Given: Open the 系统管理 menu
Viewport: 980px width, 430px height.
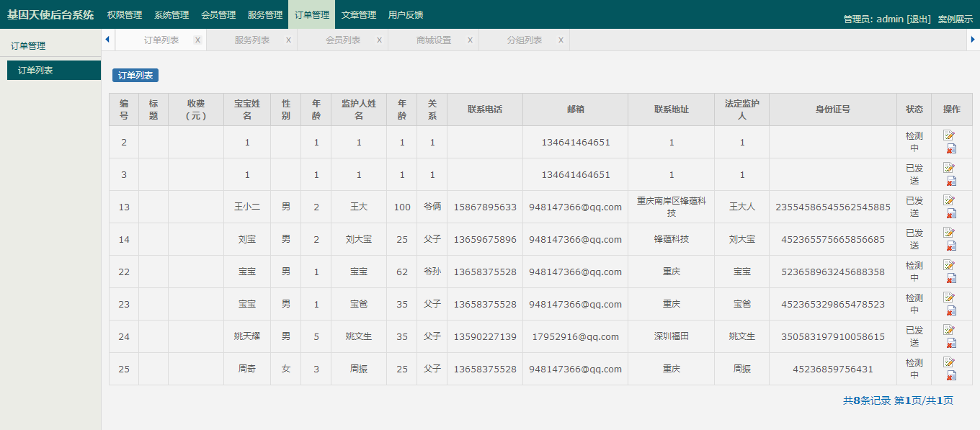Looking at the screenshot, I should click(x=171, y=14).
